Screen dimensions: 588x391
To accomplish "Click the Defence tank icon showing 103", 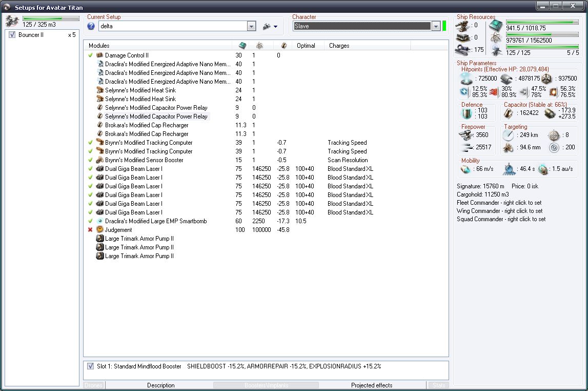I will tap(467, 113).
